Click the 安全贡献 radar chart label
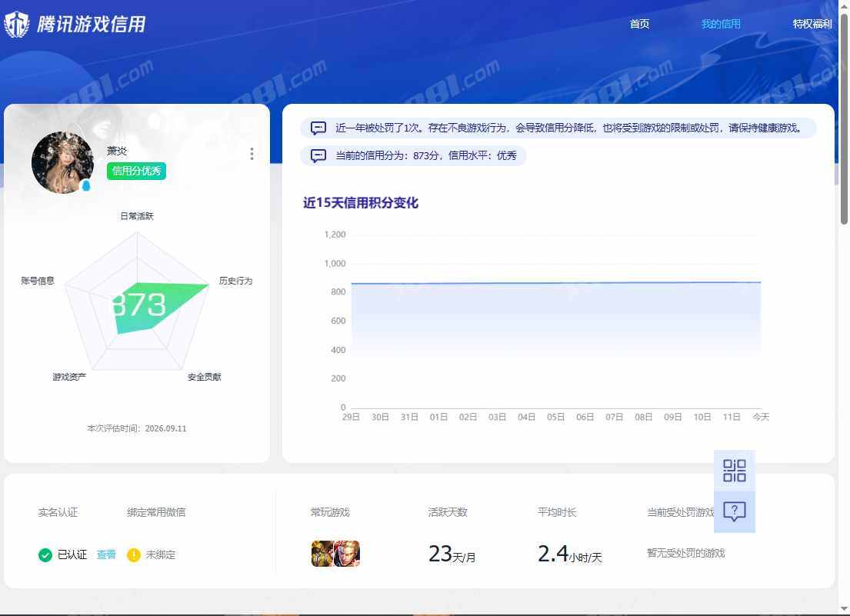This screenshot has height=616, width=850. (205, 377)
